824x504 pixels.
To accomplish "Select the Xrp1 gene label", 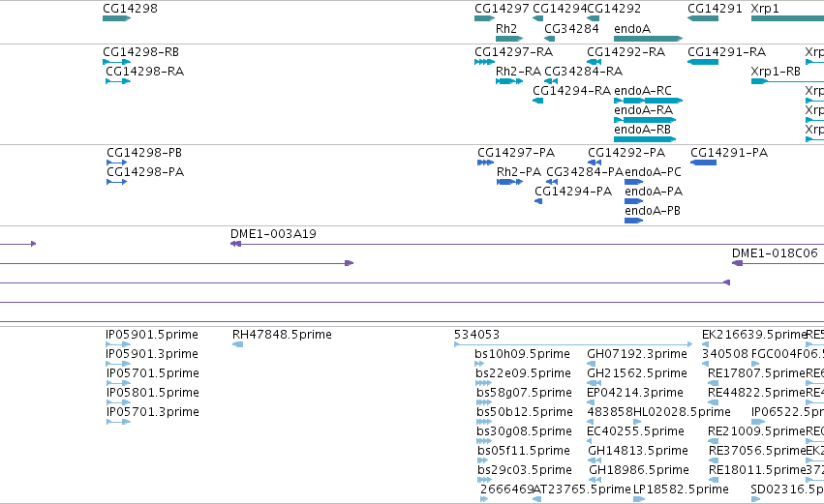I will point(765,9).
